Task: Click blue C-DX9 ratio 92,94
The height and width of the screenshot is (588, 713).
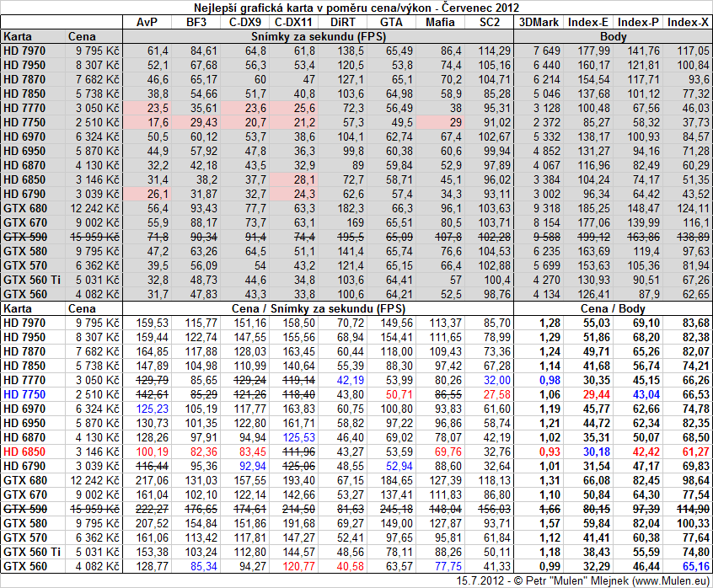Action: click(x=252, y=466)
